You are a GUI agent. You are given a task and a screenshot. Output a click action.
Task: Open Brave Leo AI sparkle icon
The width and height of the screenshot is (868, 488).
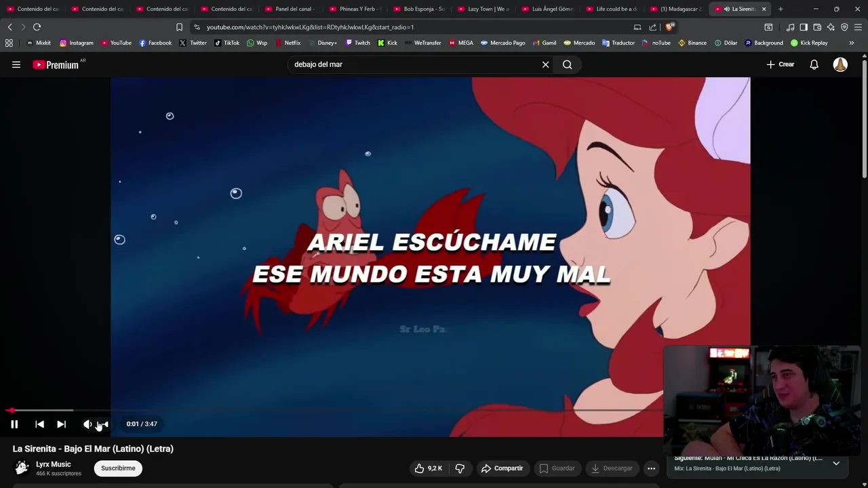[x=831, y=27]
